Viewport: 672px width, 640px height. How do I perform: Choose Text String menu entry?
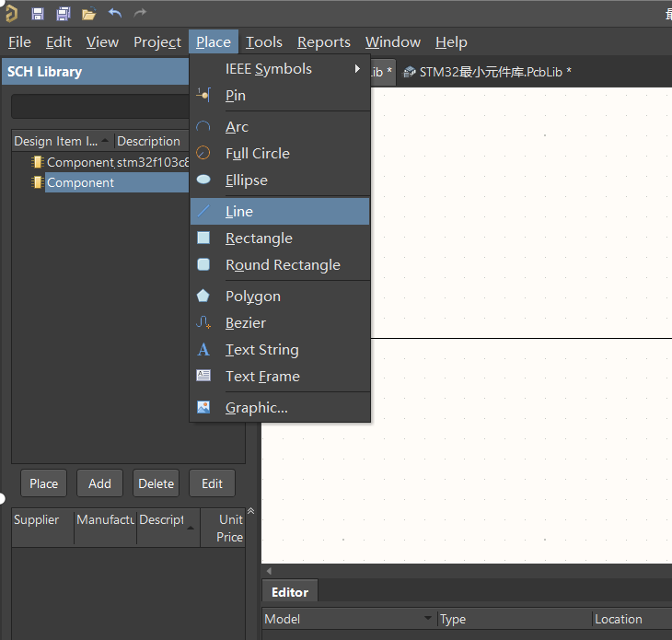(x=280, y=349)
